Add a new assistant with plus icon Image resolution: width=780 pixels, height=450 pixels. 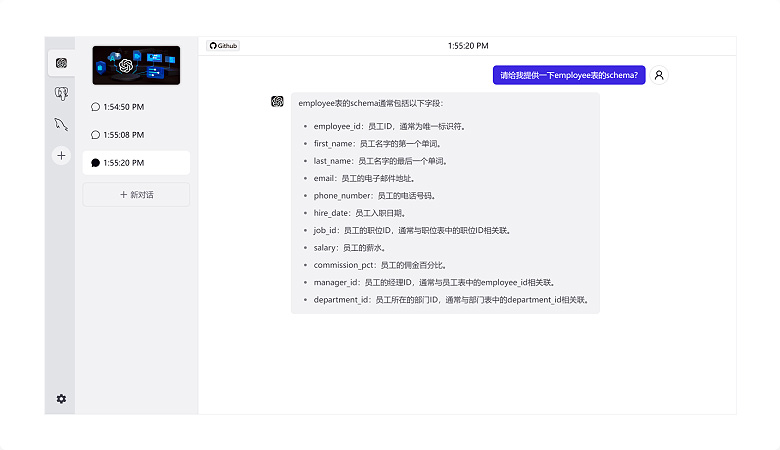pyautogui.click(x=61, y=156)
